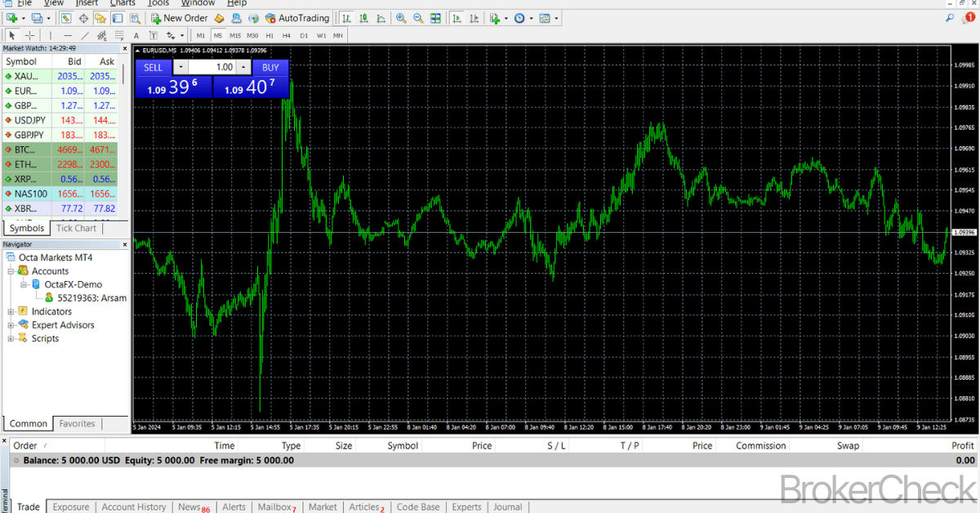Toggle the Navigator panel icon
The height and width of the screenshot is (513, 980).
coord(100,18)
